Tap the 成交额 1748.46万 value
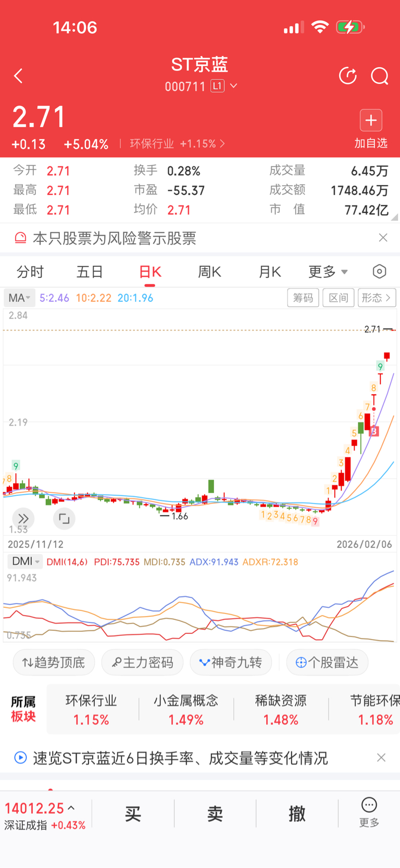This screenshot has width=400, height=868. point(359,190)
